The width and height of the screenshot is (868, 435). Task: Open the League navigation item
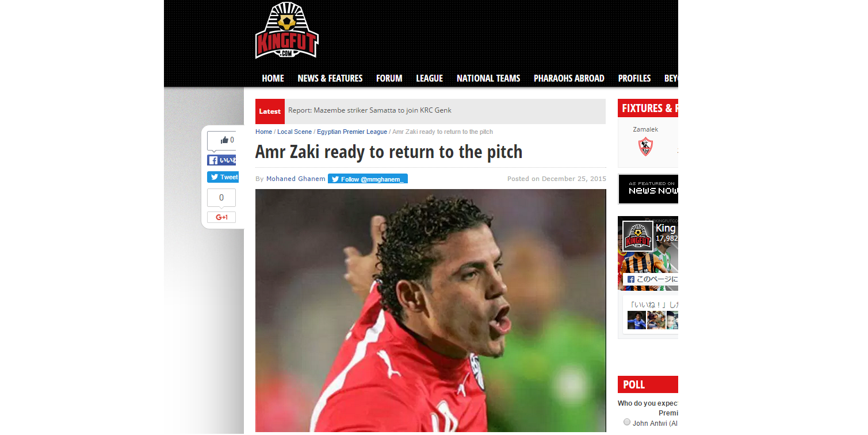[x=429, y=78]
